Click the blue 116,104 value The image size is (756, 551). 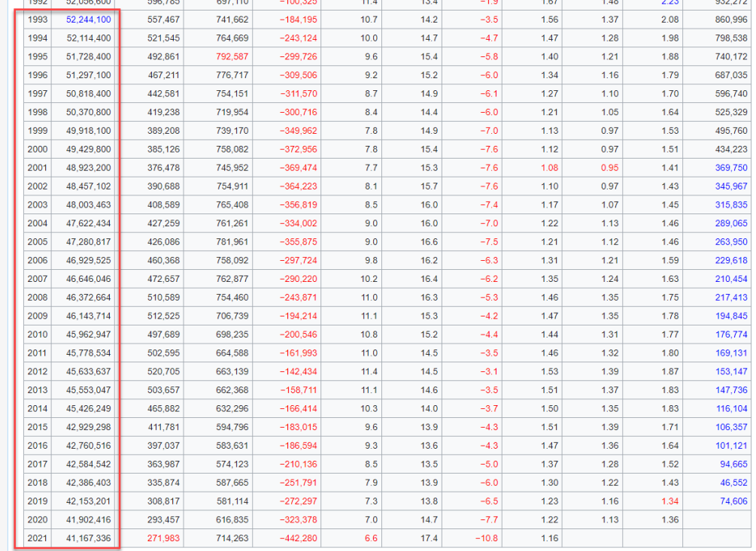(x=730, y=408)
